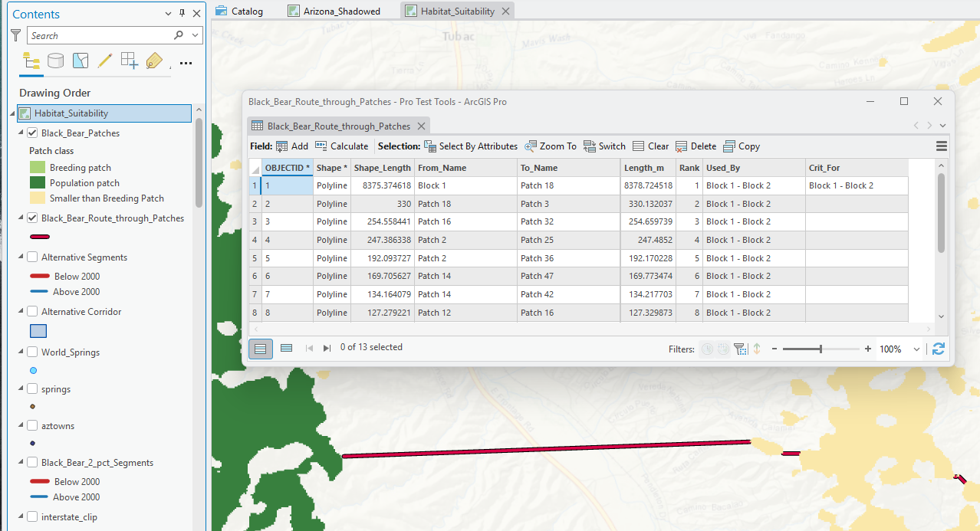980x531 pixels.
Task: Click Calculate field button
Action: (x=341, y=146)
